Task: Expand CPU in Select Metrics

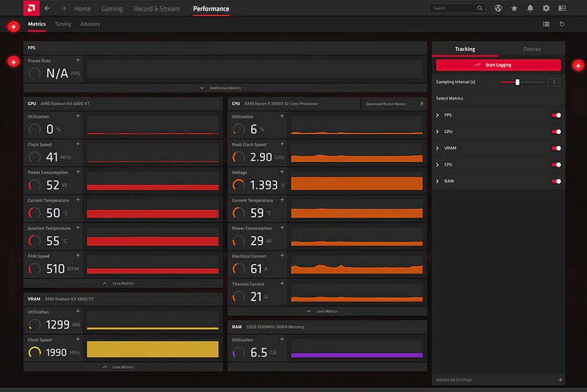Action: click(x=437, y=164)
